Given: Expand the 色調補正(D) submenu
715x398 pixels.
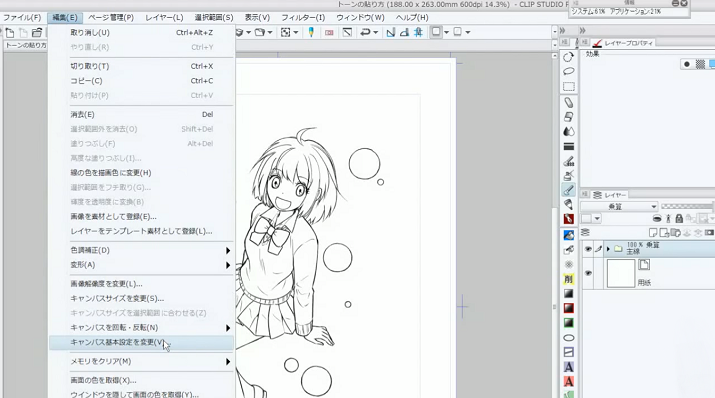Looking at the screenshot, I should click(x=141, y=250).
